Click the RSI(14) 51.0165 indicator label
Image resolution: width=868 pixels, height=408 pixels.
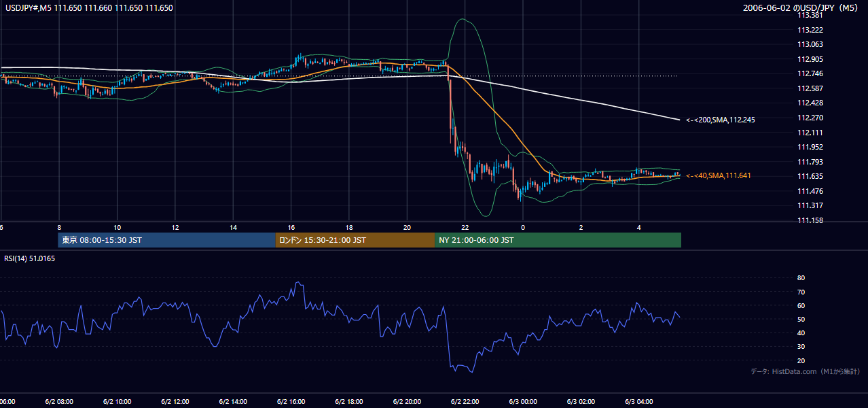pyautogui.click(x=29, y=259)
